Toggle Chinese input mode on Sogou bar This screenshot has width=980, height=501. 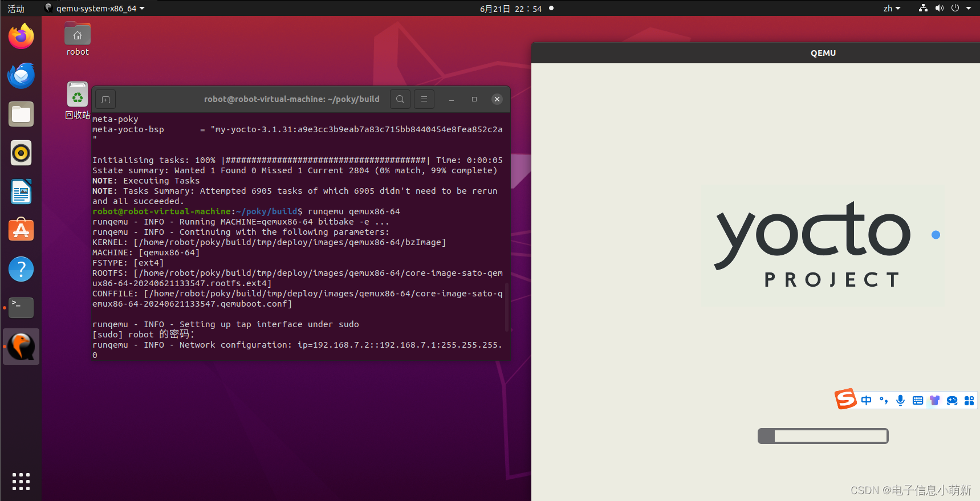(867, 400)
